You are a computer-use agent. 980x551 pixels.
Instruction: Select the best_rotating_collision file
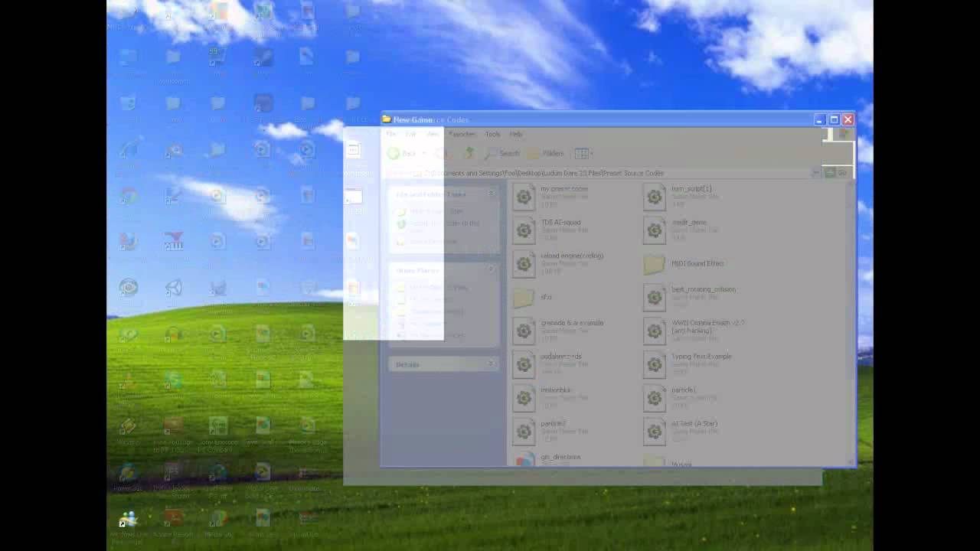pyautogui.click(x=690, y=297)
